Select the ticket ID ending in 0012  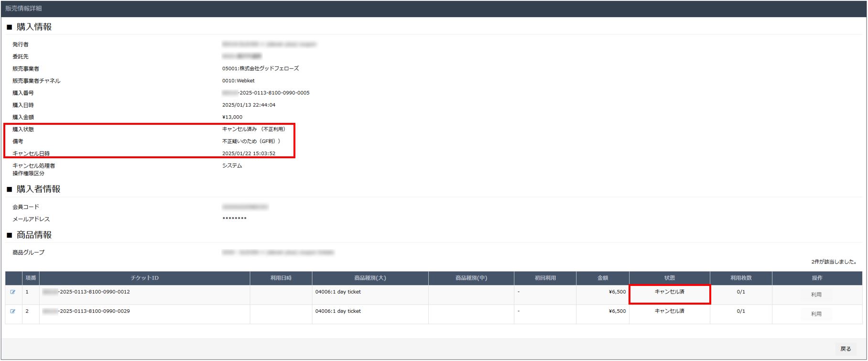click(86, 292)
